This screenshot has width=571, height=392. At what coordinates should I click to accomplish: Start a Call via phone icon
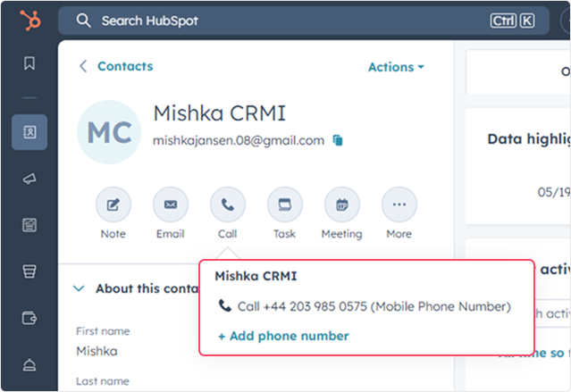point(228,204)
